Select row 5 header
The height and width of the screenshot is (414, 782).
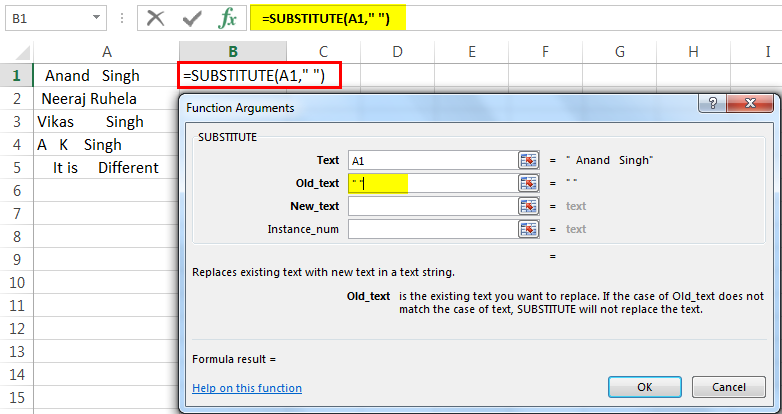coord(16,167)
